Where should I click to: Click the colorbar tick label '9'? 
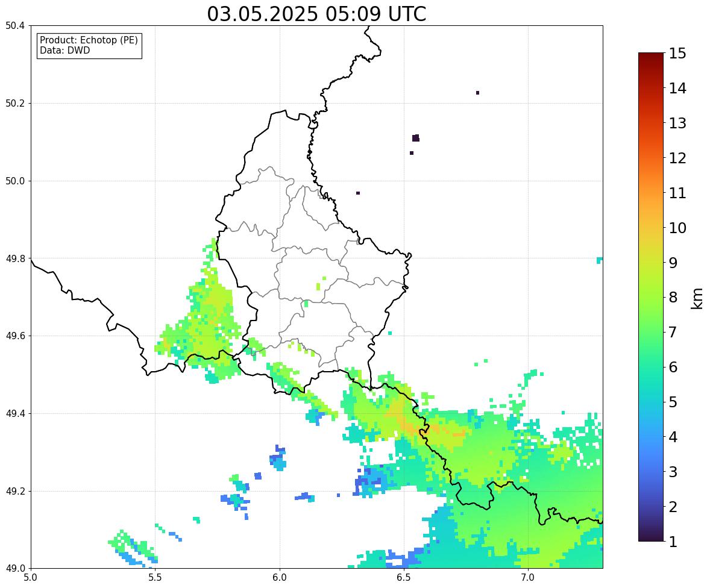(673, 263)
